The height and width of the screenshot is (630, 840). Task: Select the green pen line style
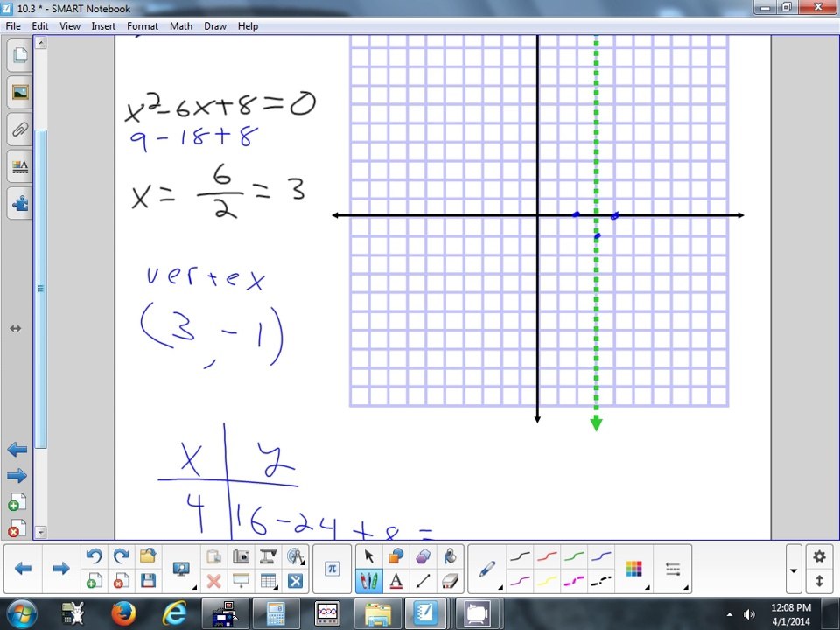[574, 557]
